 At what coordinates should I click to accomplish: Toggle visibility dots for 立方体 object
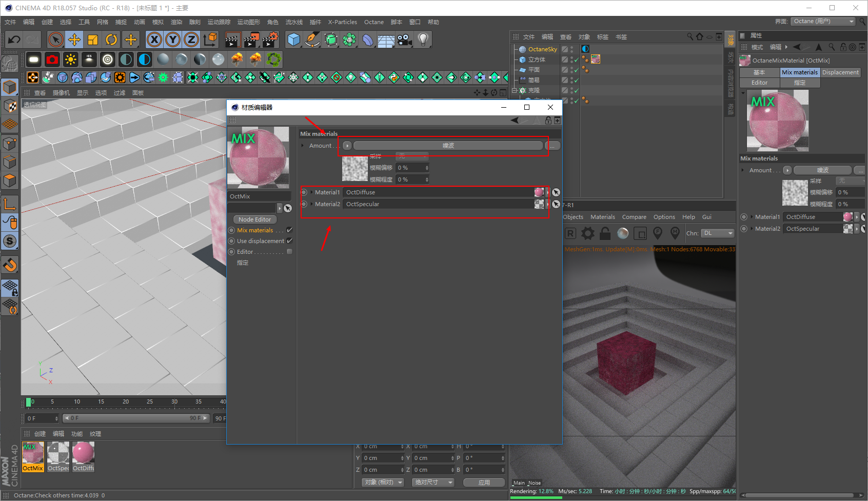(x=573, y=59)
